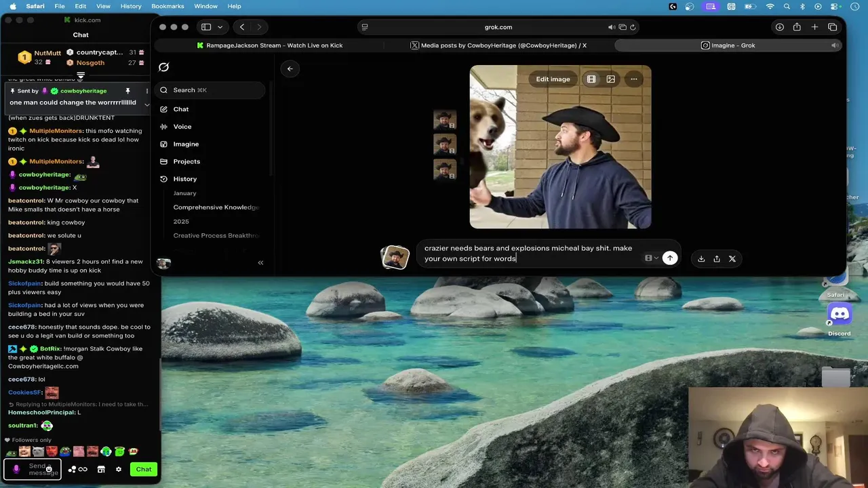Insert the first Pepe emote in Kick chat
The image size is (868, 488).
click(x=11, y=452)
